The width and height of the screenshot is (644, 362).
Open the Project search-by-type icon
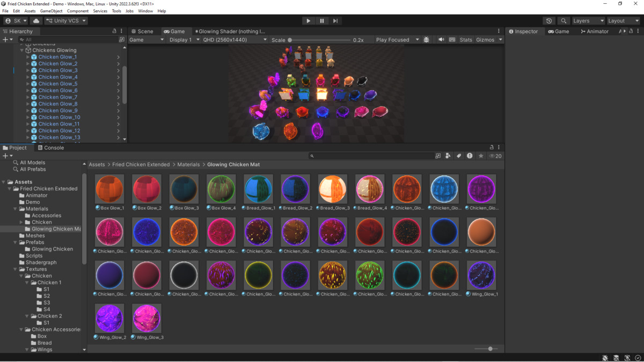click(448, 156)
